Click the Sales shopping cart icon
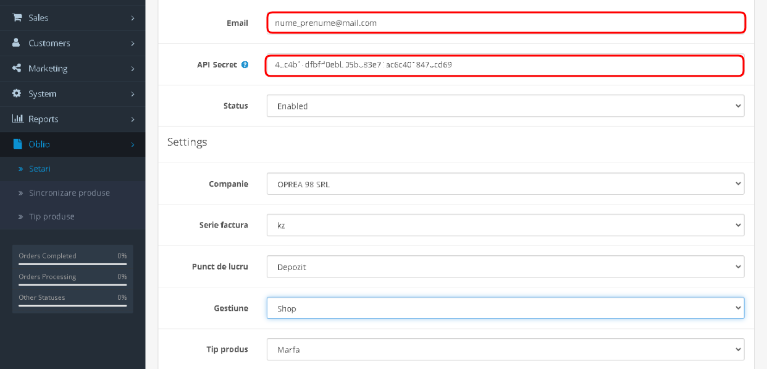767x369 pixels. [x=17, y=18]
